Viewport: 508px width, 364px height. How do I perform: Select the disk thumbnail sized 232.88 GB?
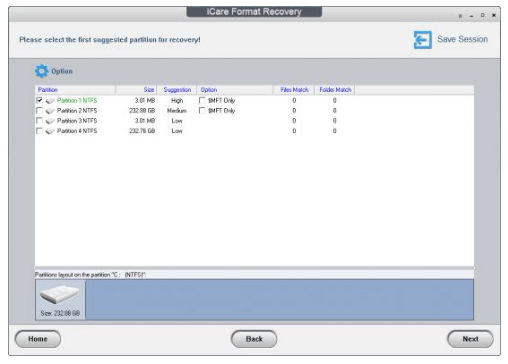[x=60, y=300]
